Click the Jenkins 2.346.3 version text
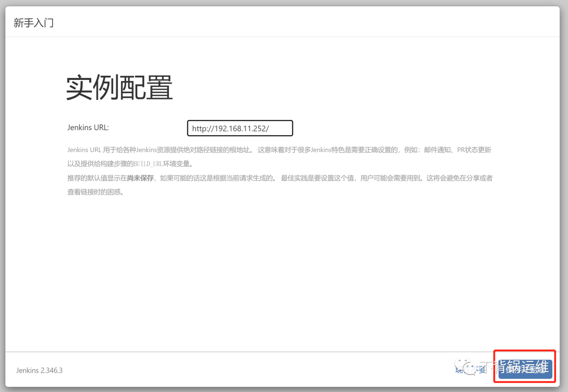The height and width of the screenshot is (392, 568). pyautogui.click(x=39, y=370)
